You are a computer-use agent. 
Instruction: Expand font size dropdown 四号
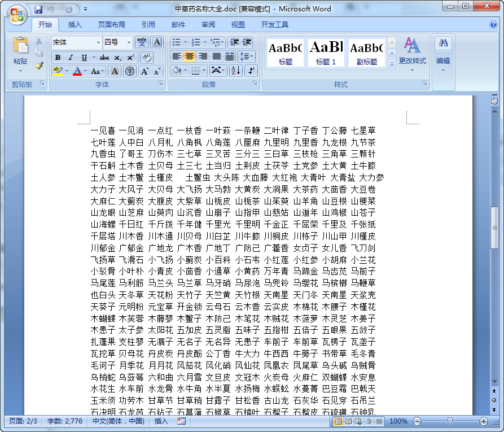click(129, 42)
